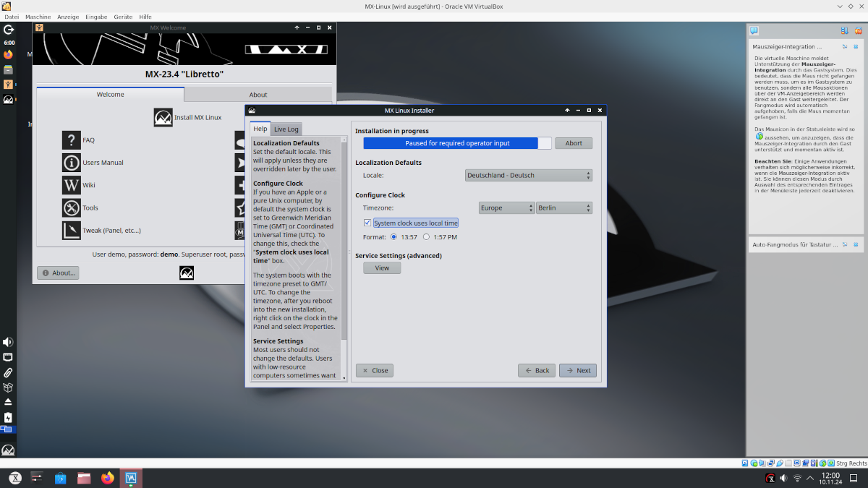
Task: Dismiss the Auto-Fangmodus notification
Action: click(x=856, y=244)
